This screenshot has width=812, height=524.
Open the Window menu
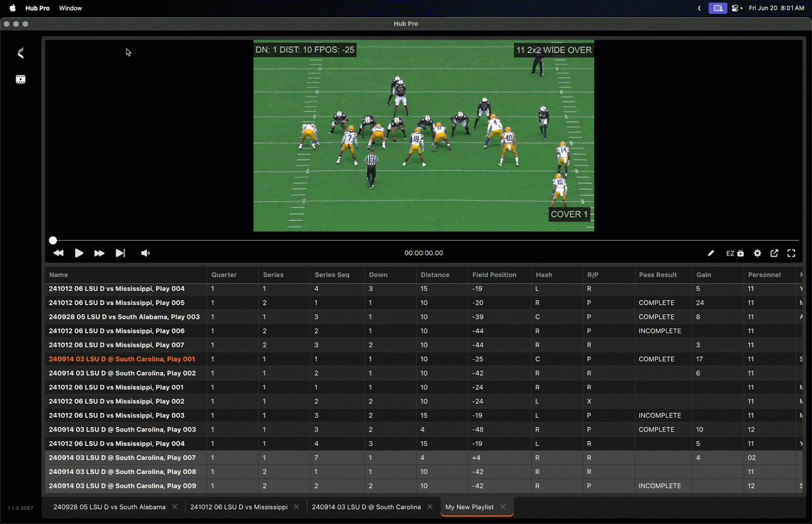(x=70, y=8)
